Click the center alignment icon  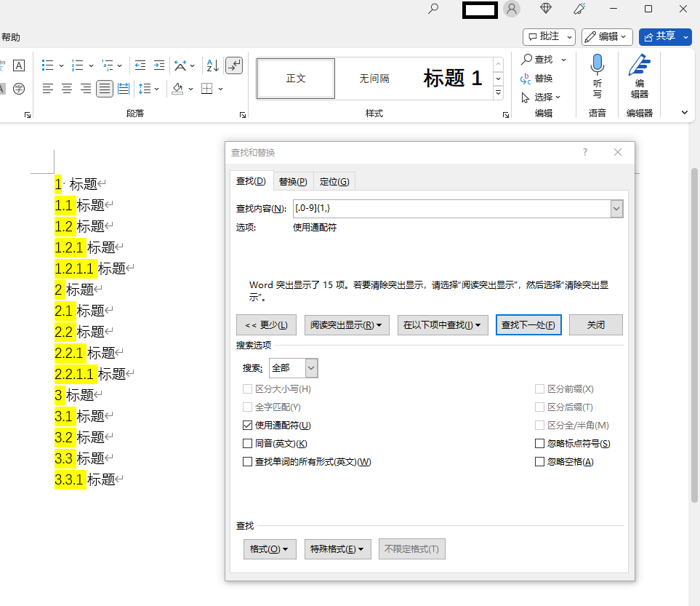[x=66, y=89]
